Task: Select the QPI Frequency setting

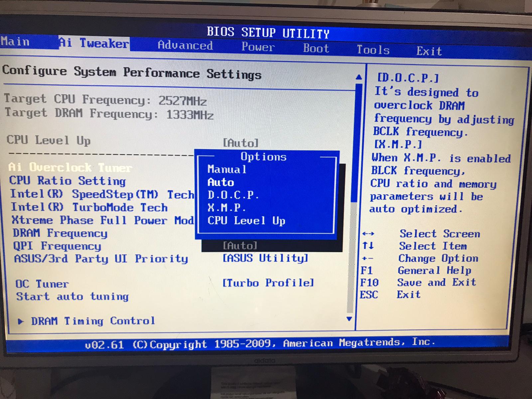Action: (x=57, y=246)
